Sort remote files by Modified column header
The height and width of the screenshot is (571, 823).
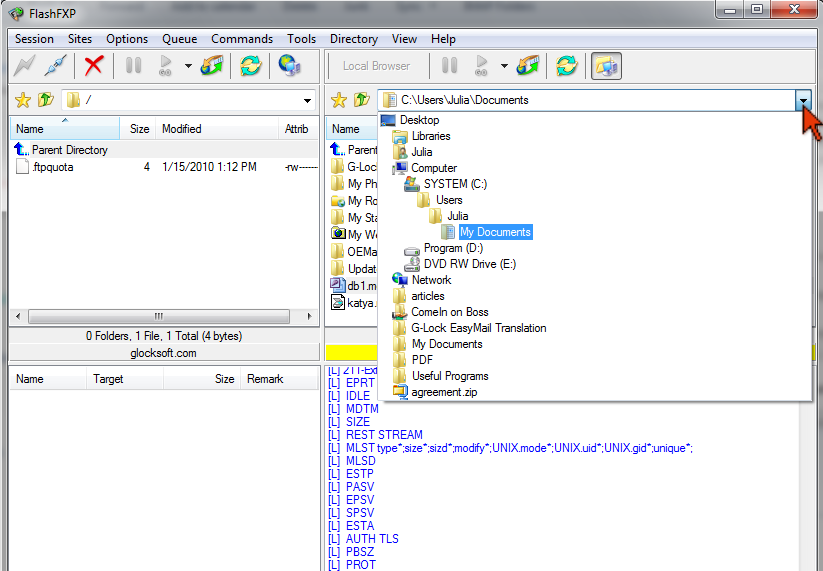pos(182,129)
